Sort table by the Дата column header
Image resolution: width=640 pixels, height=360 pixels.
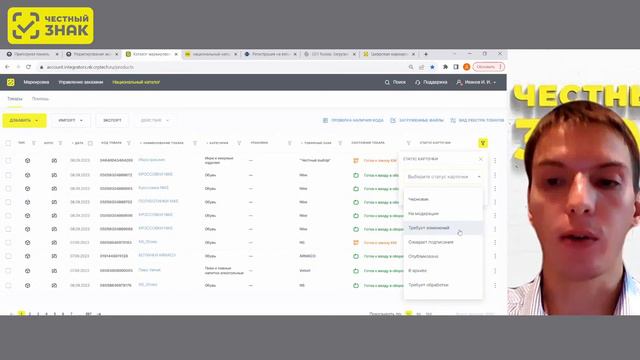pyautogui.click(x=78, y=143)
